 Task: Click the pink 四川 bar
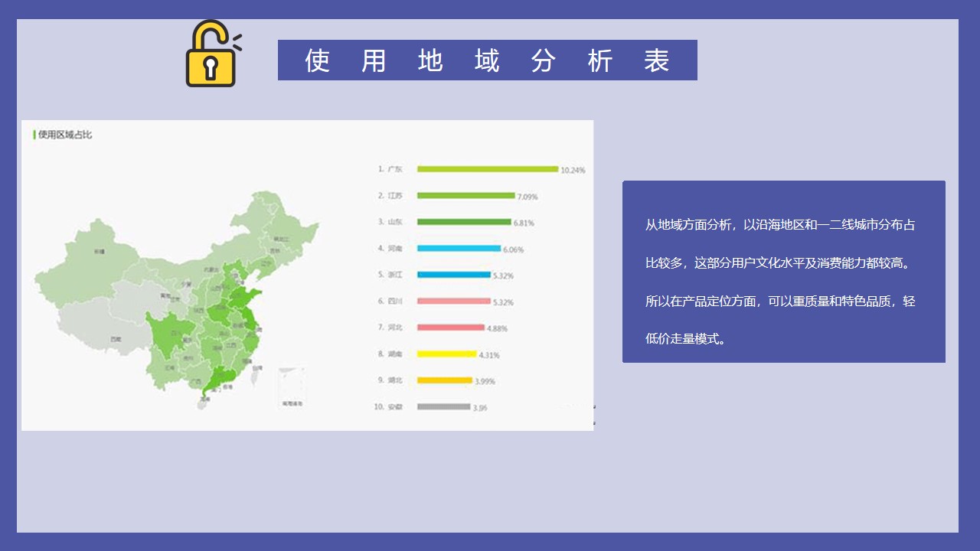point(454,302)
